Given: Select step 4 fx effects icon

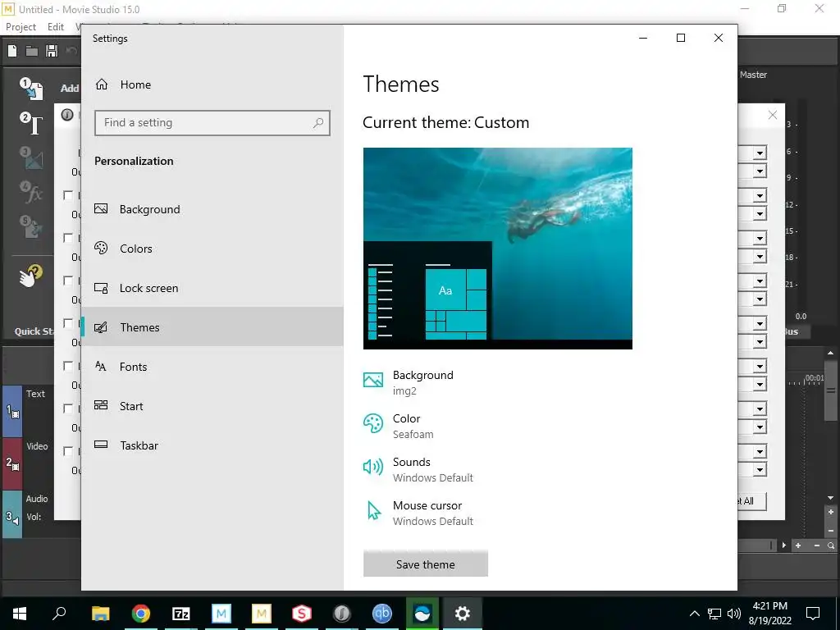Looking at the screenshot, I should (32, 192).
